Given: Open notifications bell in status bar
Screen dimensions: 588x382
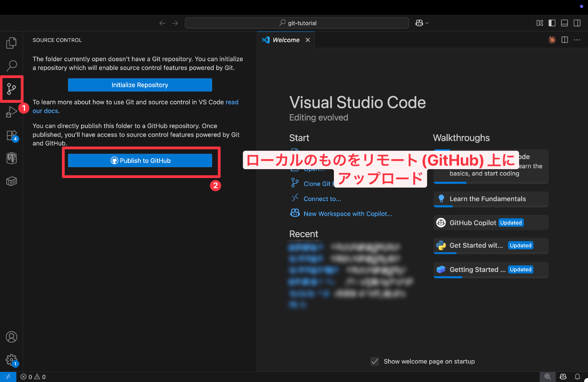Looking at the screenshot, I should 577,377.
